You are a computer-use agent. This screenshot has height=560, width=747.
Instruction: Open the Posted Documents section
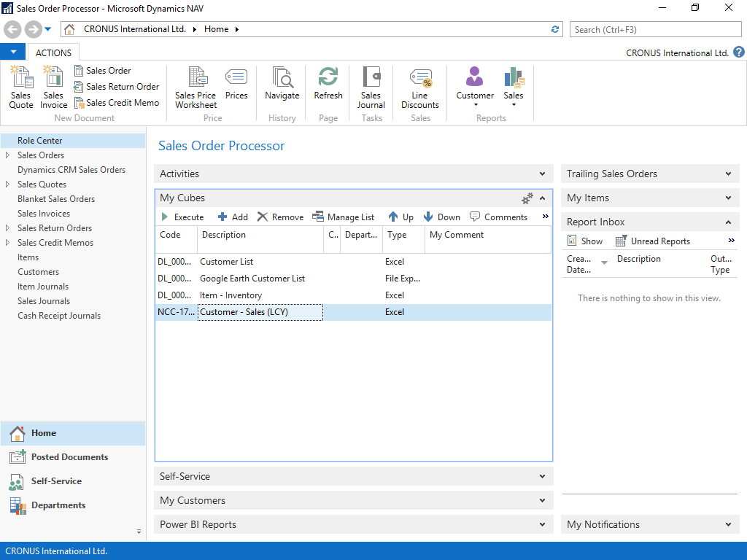73,457
